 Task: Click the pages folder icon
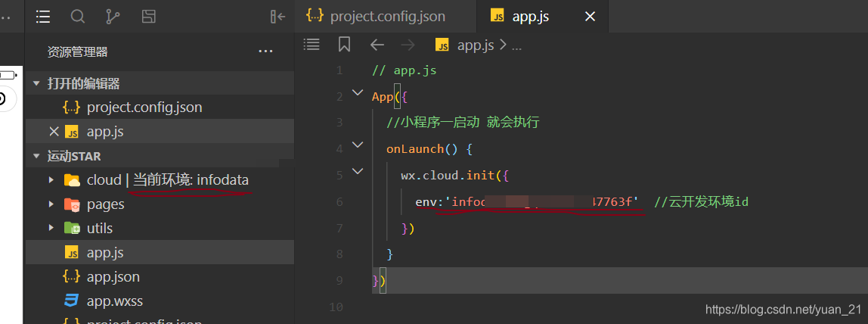click(72, 204)
